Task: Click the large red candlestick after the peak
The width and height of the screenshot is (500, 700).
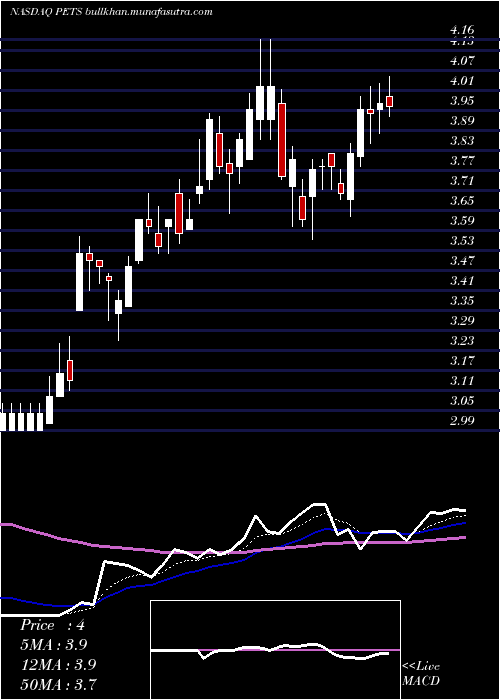Action: tap(281, 140)
